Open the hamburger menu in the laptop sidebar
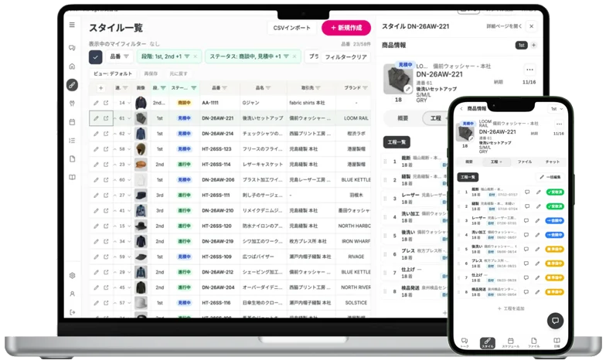 click(73, 25)
